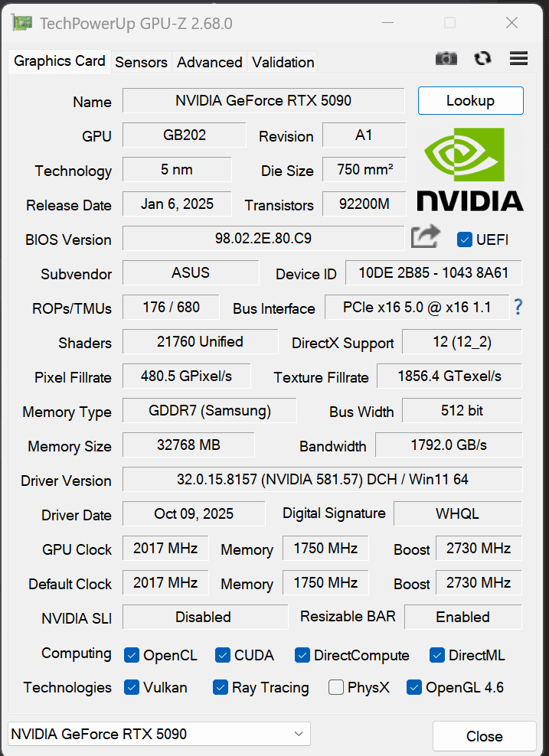This screenshot has width=549, height=756.
Task: Go to the Validation tab
Action: [283, 62]
